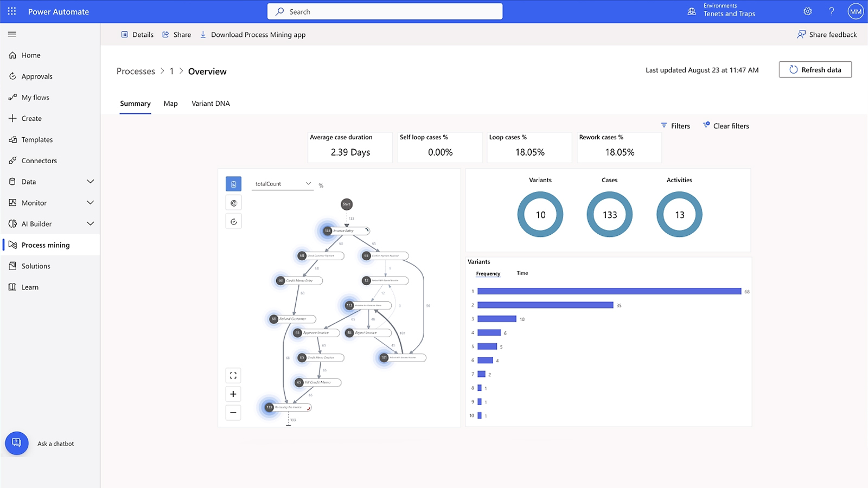Expand the Data menu in sidebar
The image size is (868, 488).
pyautogui.click(x=90, y=182)
